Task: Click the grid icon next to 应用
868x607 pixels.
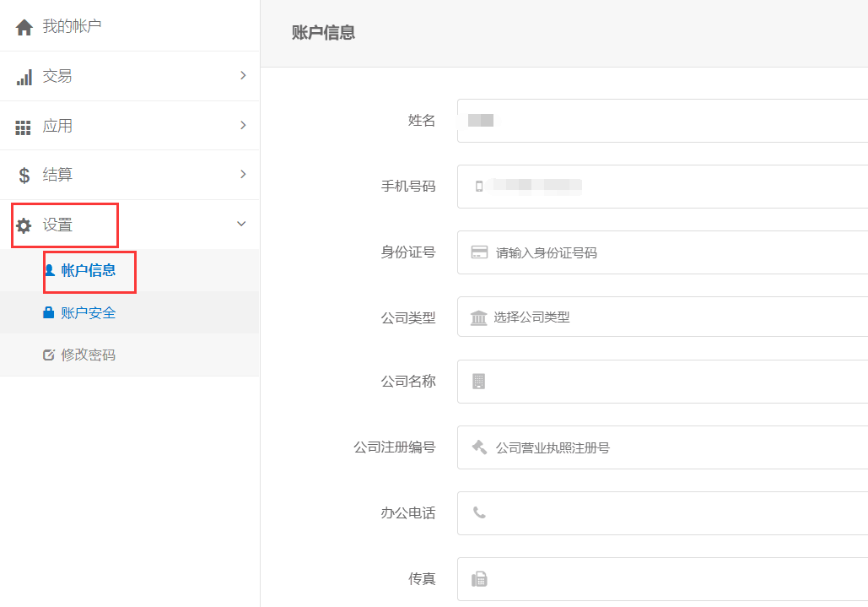Action: pyautogui.click(x=23, y=126)
